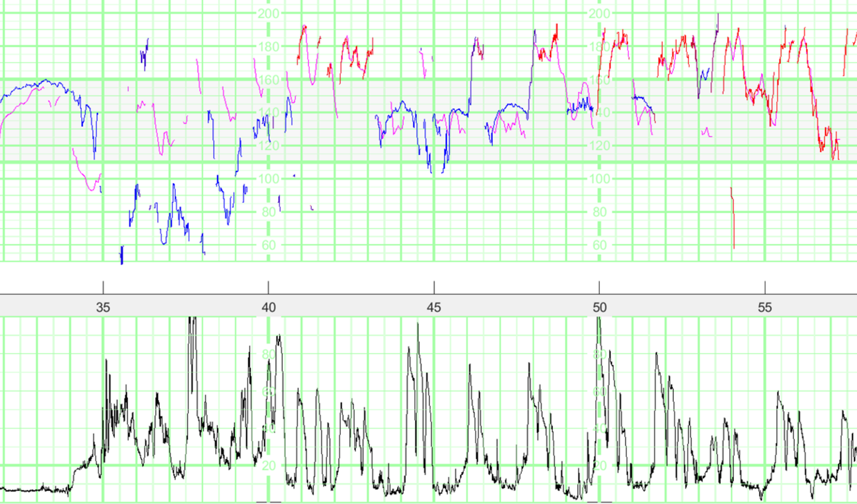Select scale label 100 above the 40 minute mark
The width and height of the screenshot is (857, 504).
(x=269, y=179)
